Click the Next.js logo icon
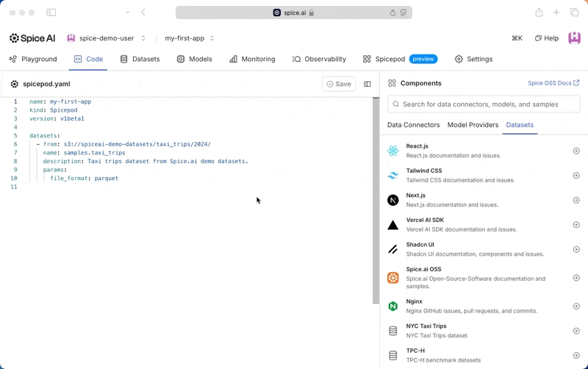 click(x=393, y=200)
